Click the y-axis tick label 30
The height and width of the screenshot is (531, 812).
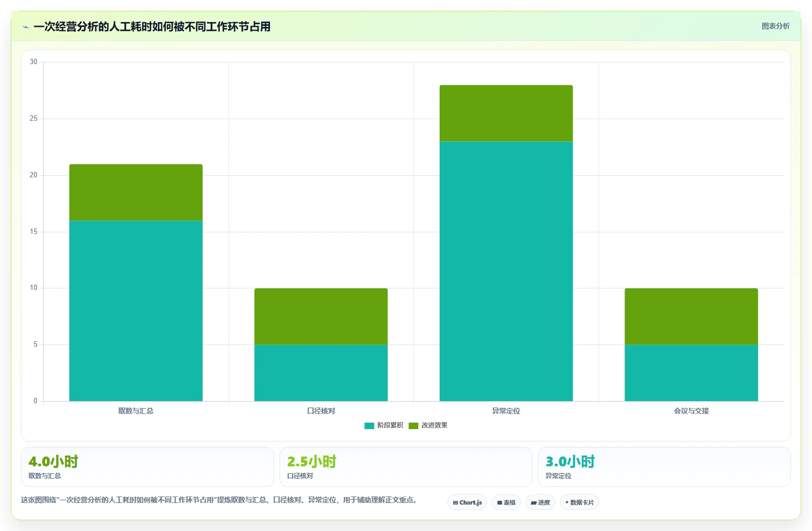click(33, 62)
